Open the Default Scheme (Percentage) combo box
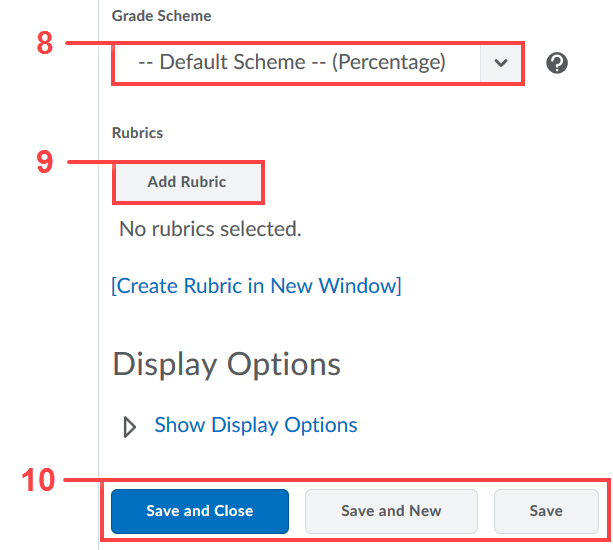This screenshot has width=613, height=550. click(x=317, y=63)
